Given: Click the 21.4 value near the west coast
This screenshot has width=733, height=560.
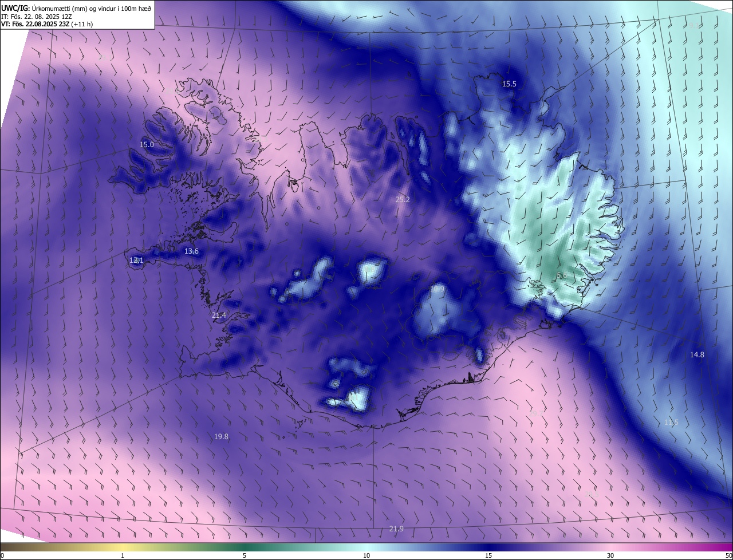Looking at the screenshot, I should 219,316.
